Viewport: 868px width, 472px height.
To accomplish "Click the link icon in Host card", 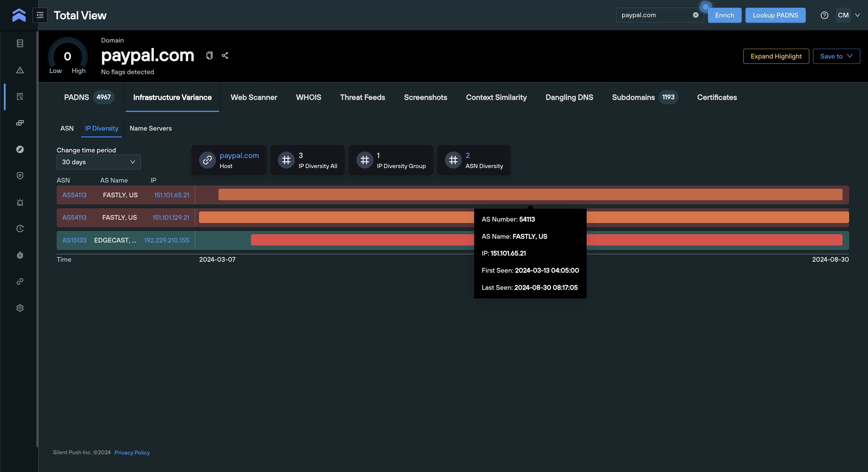I will [x=207, y=160].
